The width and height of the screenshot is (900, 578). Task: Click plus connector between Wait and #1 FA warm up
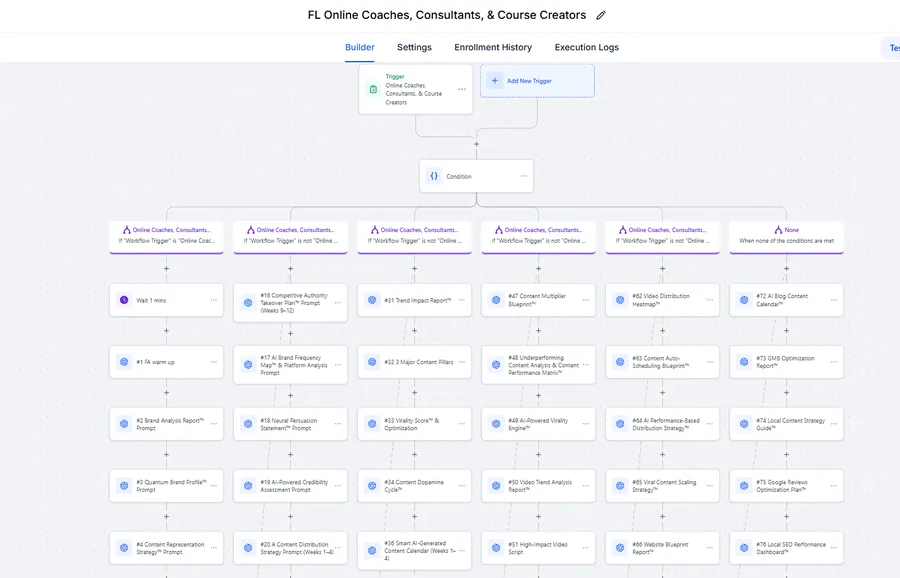click(x=166, y=331)
